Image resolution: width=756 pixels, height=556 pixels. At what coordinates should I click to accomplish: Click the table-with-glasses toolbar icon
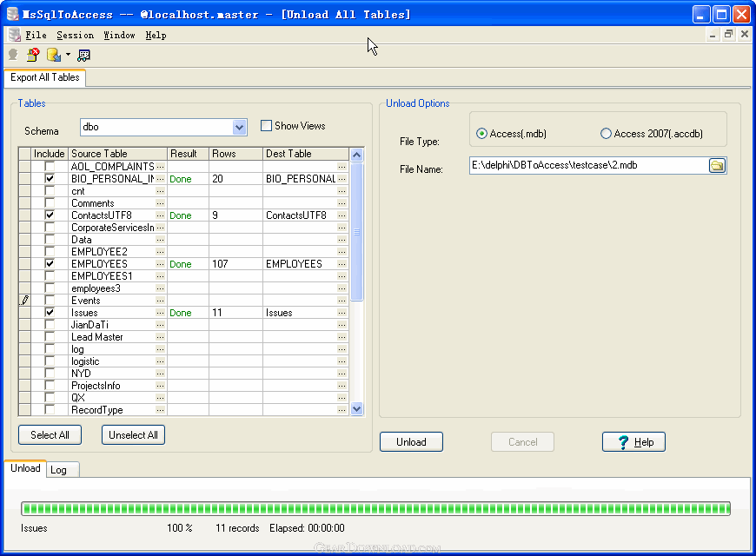coord(84,56)
